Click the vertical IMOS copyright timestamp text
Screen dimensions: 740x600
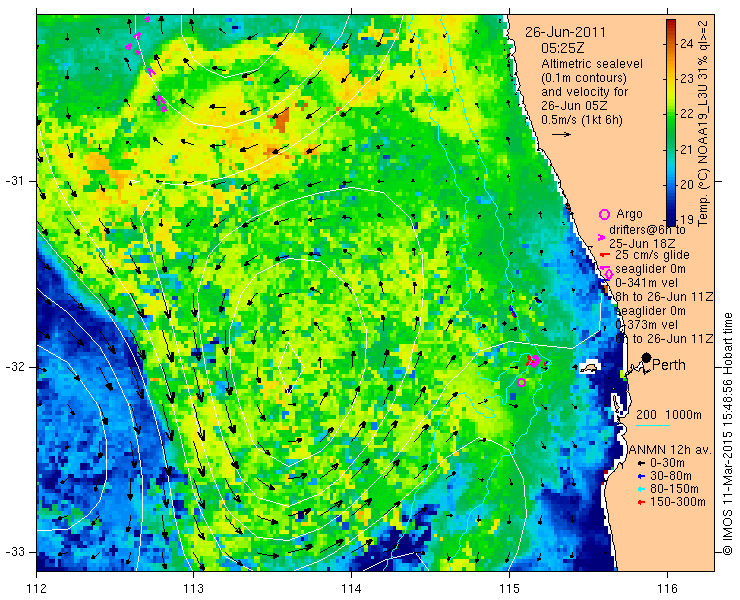pyautogui.click(x=728, y=434)
